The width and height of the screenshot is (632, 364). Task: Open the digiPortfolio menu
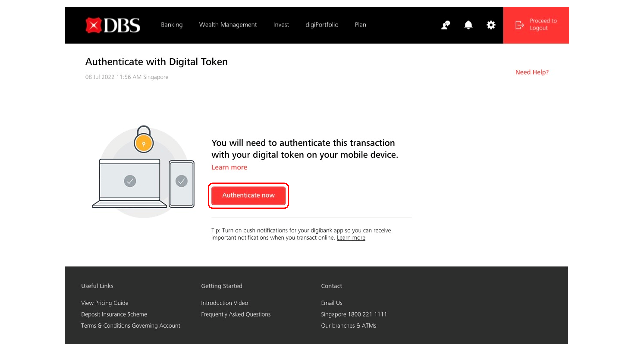tap(322, 25)
